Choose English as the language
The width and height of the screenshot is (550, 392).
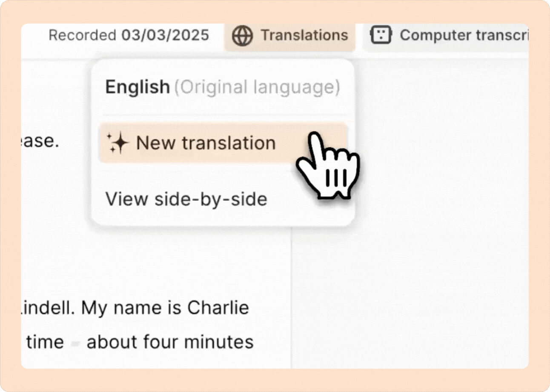pos(137,88)
